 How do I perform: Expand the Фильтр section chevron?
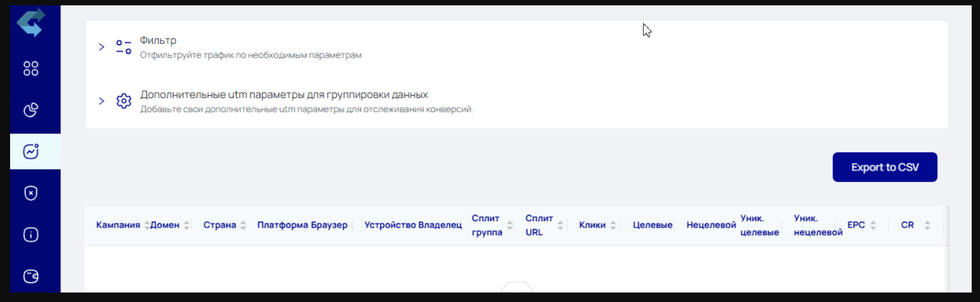pyautogui.click(x=102, y=47)
